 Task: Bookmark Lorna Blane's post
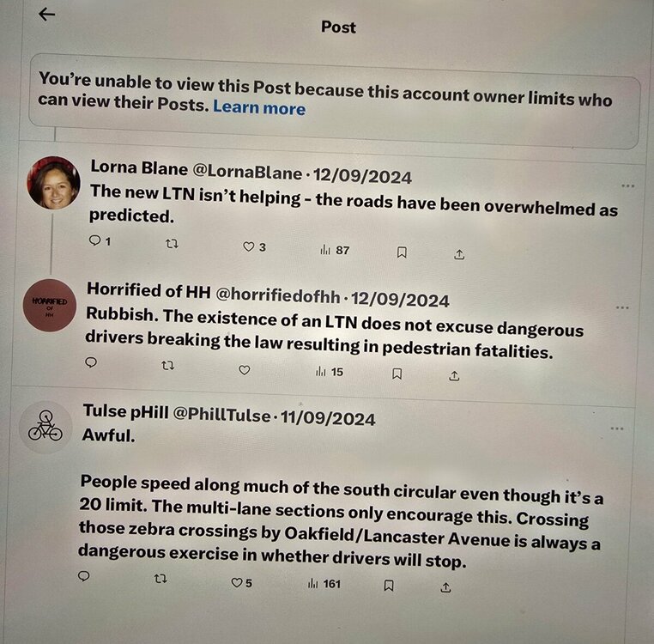click(x=402, y=252)
